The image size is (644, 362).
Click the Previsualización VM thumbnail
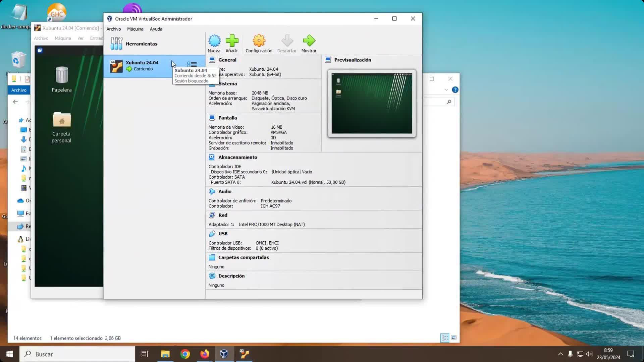click(372, 103)
